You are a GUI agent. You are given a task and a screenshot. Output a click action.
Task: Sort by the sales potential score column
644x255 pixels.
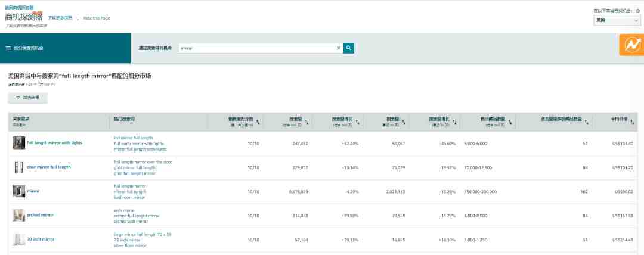pos(258,122)
